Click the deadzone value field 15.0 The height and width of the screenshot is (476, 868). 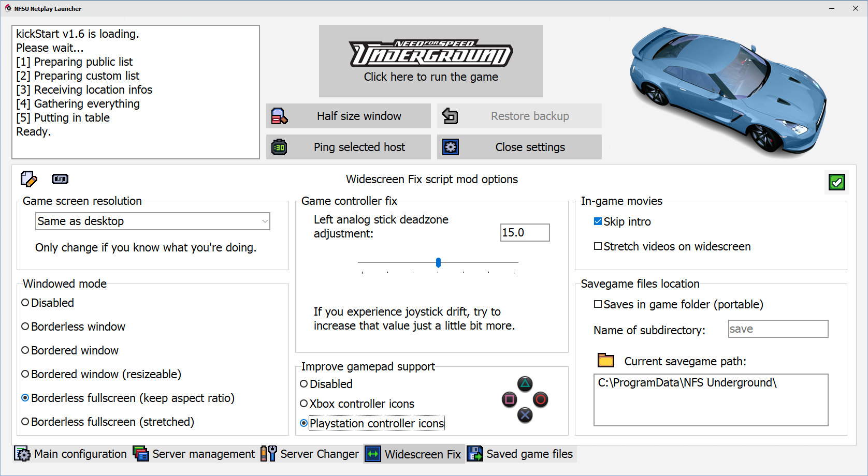[525, 232]
